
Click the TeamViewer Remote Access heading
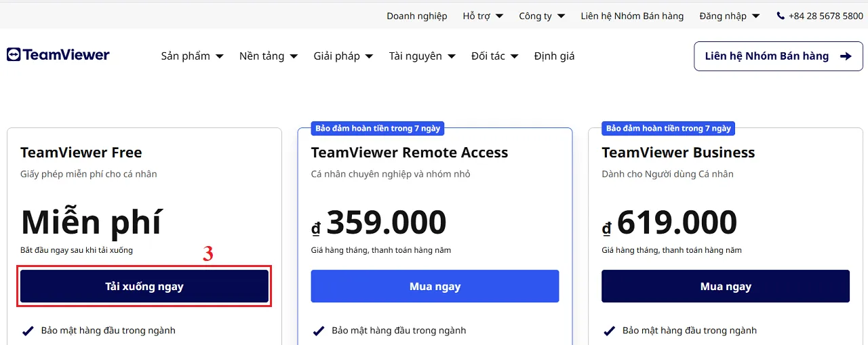tap(410, 153)
